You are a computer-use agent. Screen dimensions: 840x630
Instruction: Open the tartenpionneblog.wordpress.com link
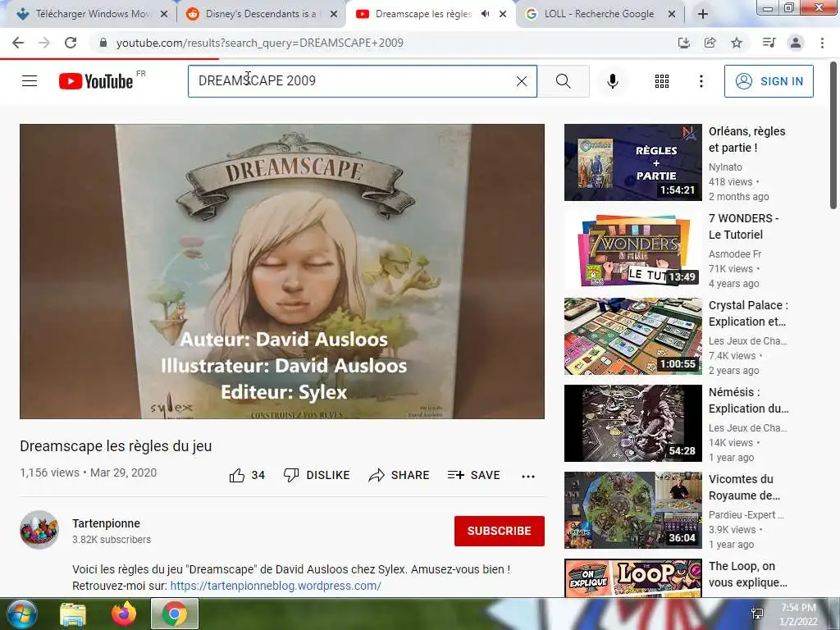276,586
